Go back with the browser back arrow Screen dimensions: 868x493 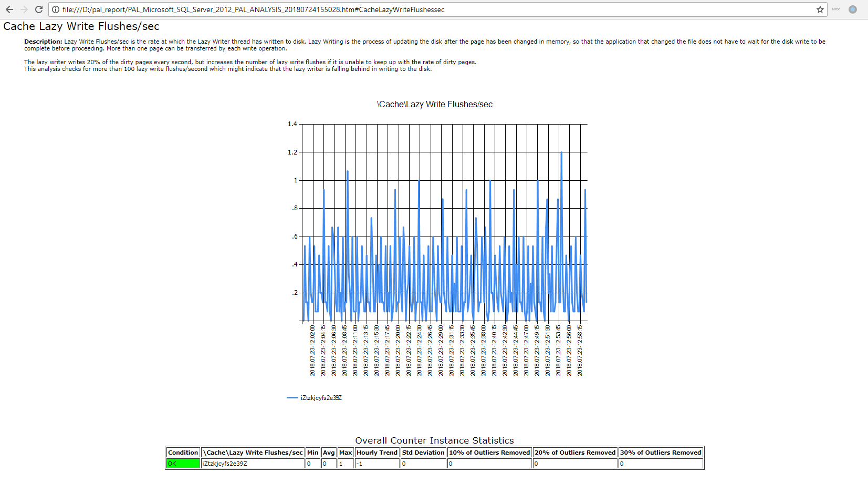[x=9, y=9]
